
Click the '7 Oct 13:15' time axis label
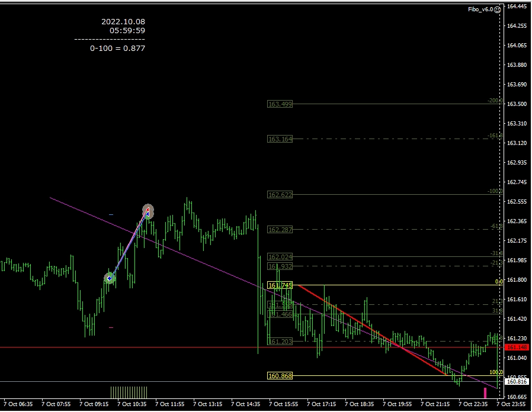click(x=208, y=404)
